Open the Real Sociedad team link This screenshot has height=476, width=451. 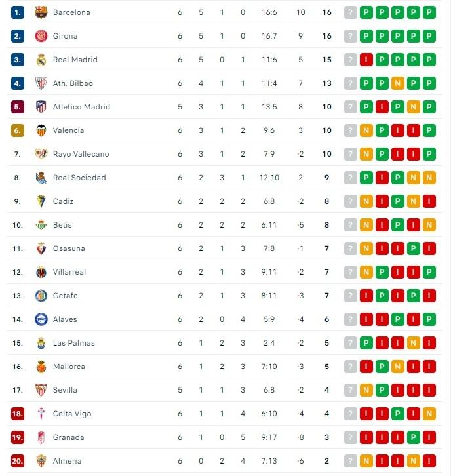pyautogui.click(x=79, y=178)
